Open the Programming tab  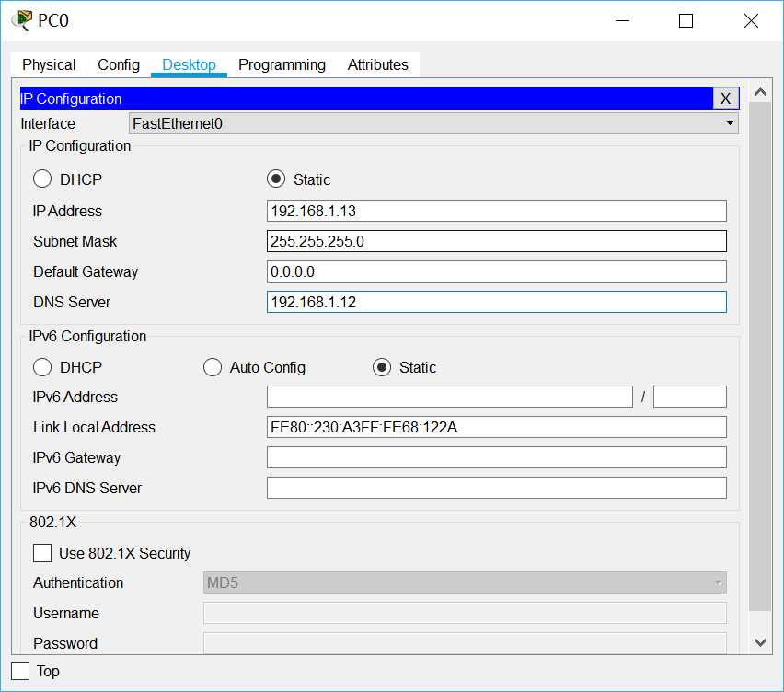[282, 65]
